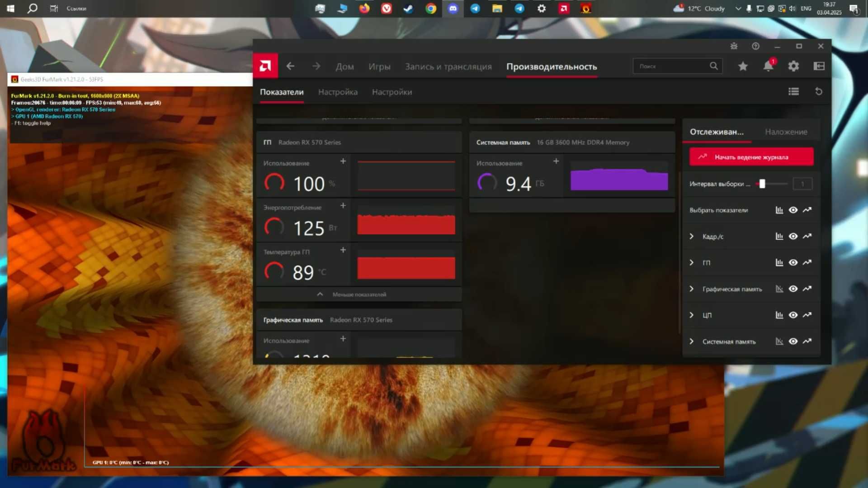Click the AMD logo home icon
Screen dimensions: 868x488
click(x=265, y=66)
